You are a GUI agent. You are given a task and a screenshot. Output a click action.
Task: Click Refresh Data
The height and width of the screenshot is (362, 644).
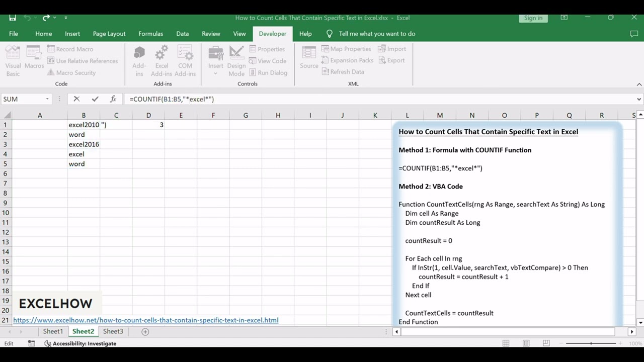click(343, 72)
